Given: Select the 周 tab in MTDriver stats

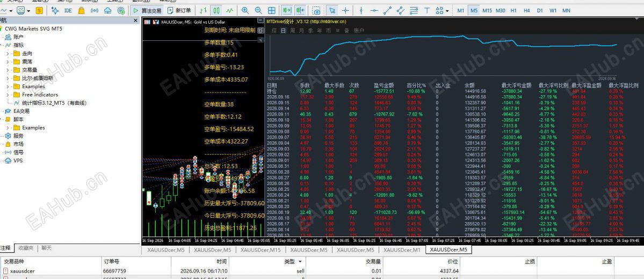Looking at the screenshot, I should [292, 31].
